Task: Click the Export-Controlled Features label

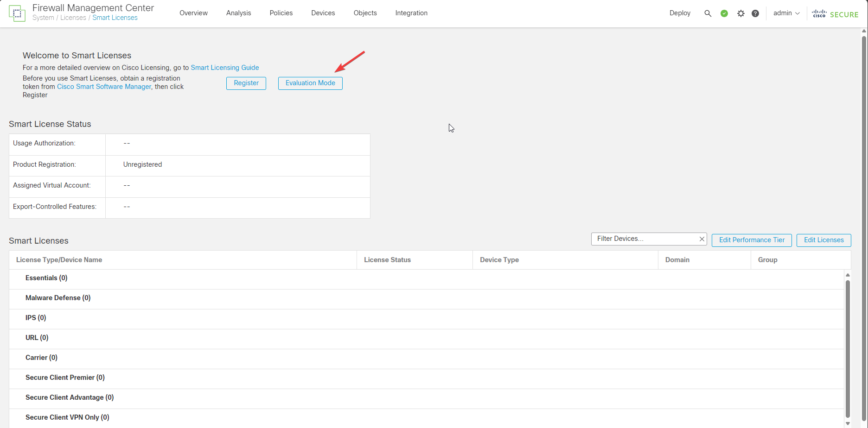Action: 55,207
